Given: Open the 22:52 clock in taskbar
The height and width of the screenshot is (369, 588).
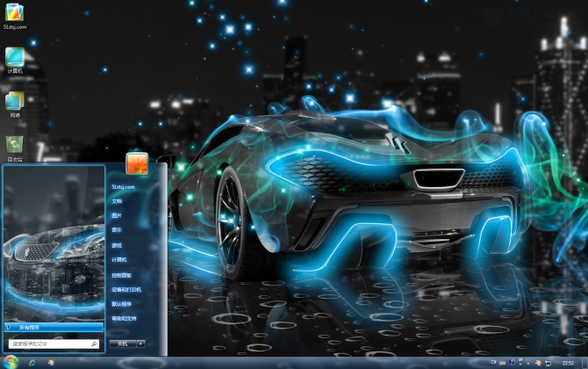Looking at the screenshot, I should pyautogui.click(x=568, y=363).
